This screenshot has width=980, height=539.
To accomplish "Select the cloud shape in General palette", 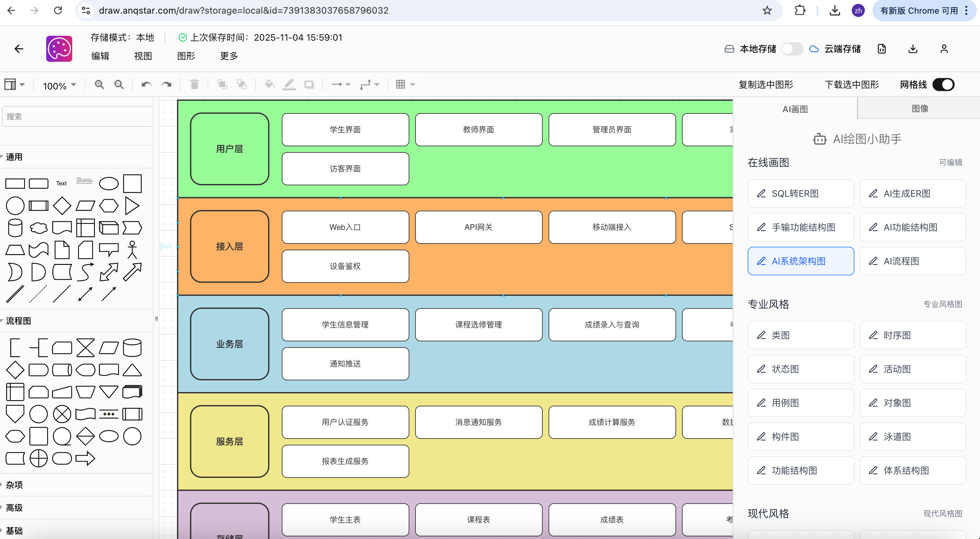I will [x=38, y=228].
